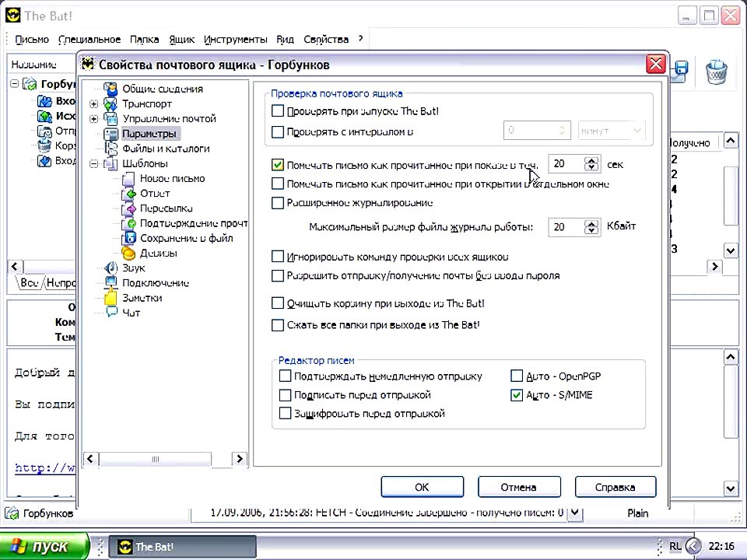Click the Справка button
The height and width of the screenshot is (560, 747).
615,487
